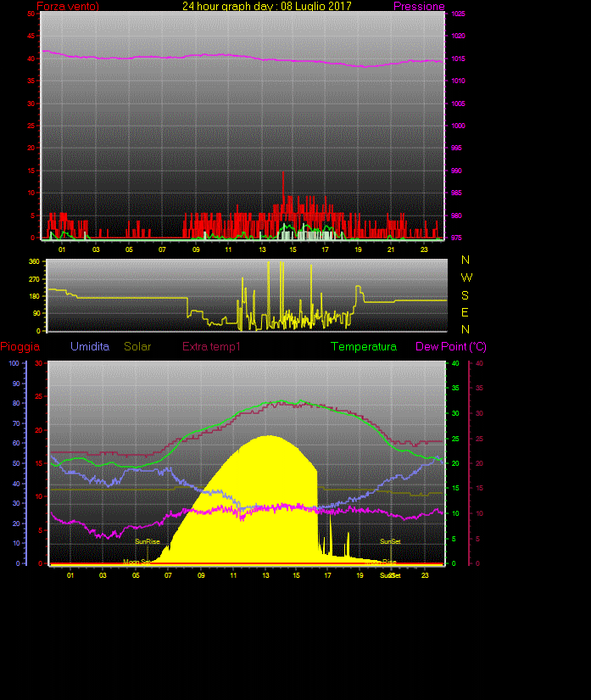Click the 'Extra temp1' legend label
The image size is (591, 700).
tap(211, 346)
